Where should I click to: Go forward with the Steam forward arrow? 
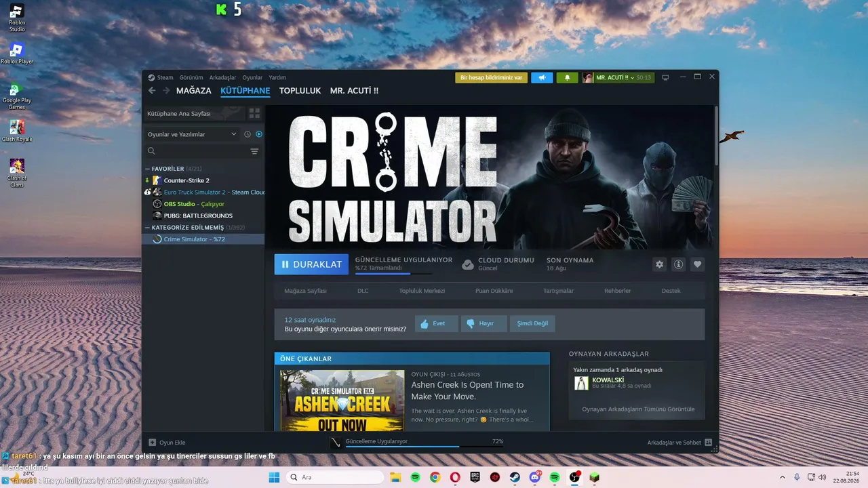(165, 91)
